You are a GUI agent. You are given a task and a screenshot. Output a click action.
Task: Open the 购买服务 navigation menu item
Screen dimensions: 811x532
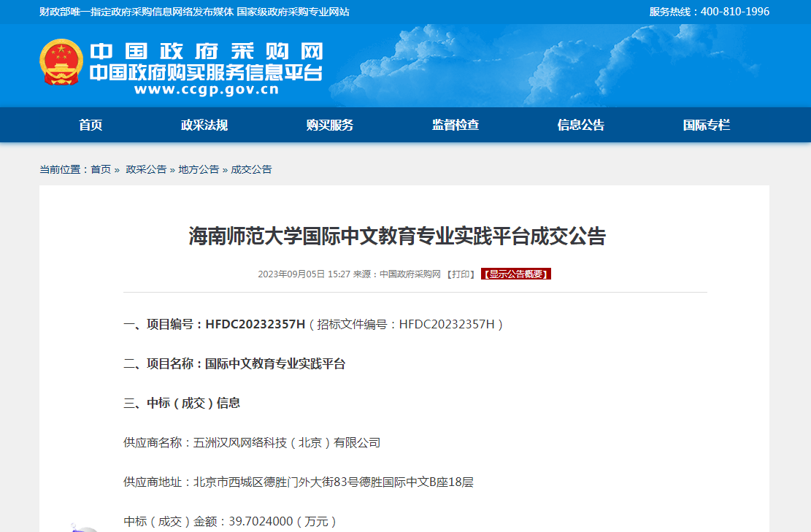329,125
